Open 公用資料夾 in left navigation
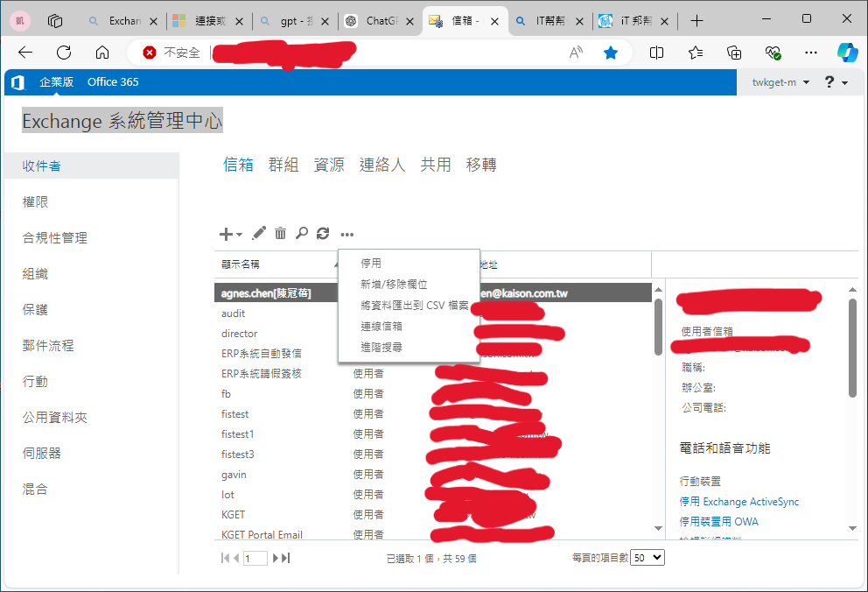 click(x=55, y=418)
